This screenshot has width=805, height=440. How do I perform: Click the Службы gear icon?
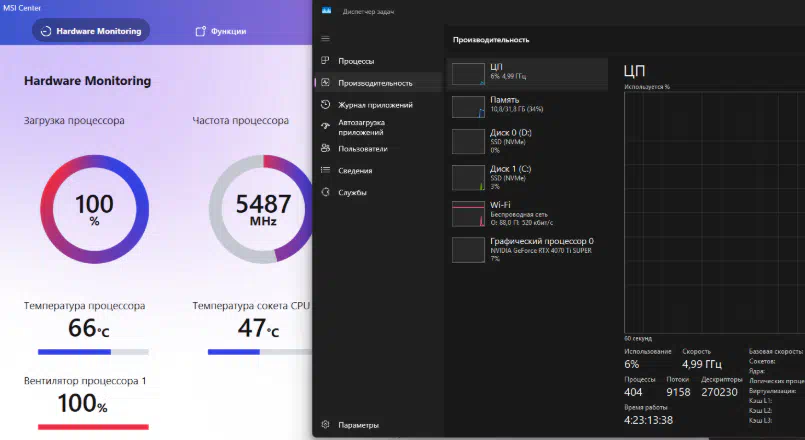(x=325, y=192)
